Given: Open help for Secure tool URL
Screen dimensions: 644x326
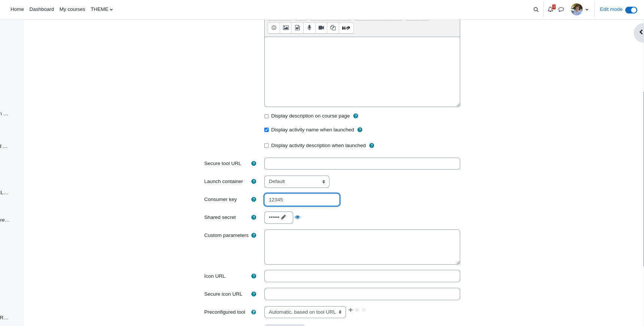Looking at the screenshot, I should 253,164.
